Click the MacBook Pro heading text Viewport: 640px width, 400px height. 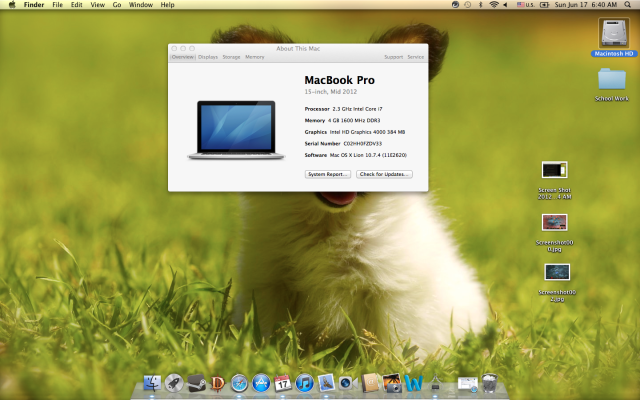(340, 80)
